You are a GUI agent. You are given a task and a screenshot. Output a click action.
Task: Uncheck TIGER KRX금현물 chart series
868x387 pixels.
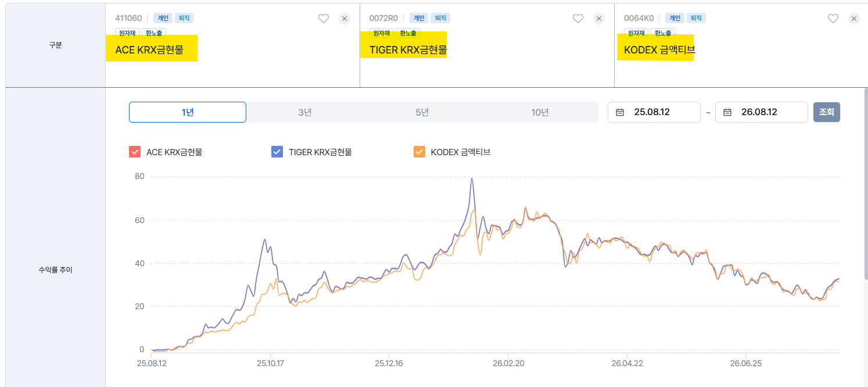[277, 152]
